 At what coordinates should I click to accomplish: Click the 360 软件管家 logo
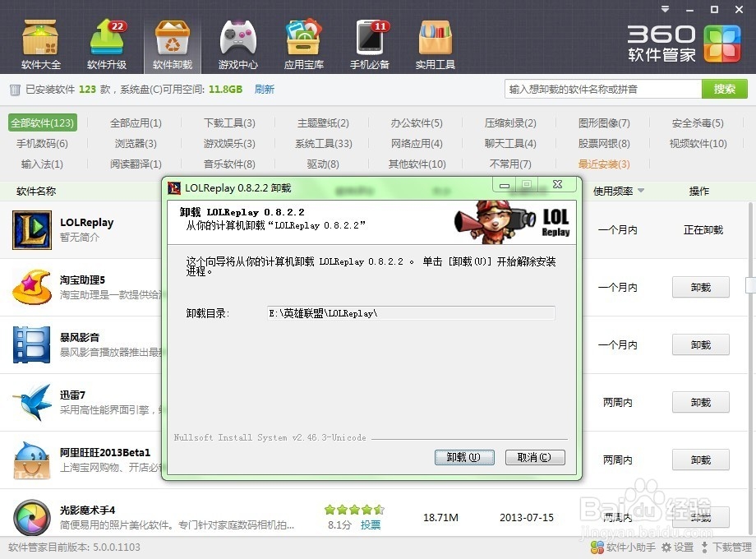[x=684, y=44]
